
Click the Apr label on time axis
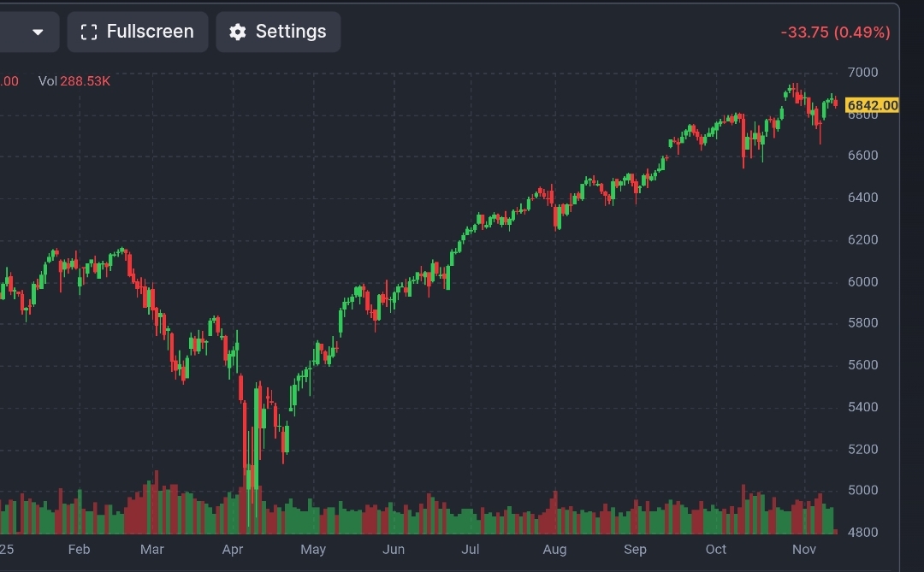click(x=233, y=550)
